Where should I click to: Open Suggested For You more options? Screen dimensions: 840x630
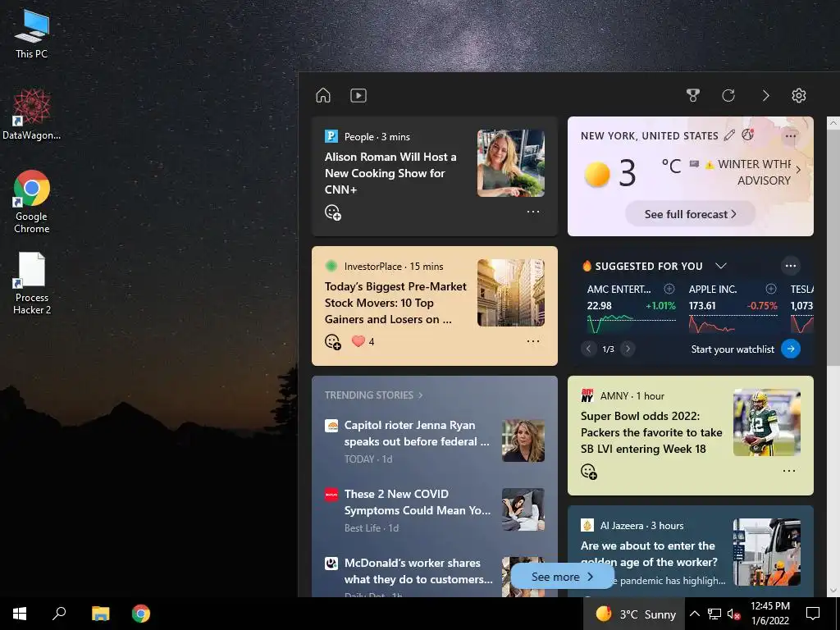click(x=791, y=266)
